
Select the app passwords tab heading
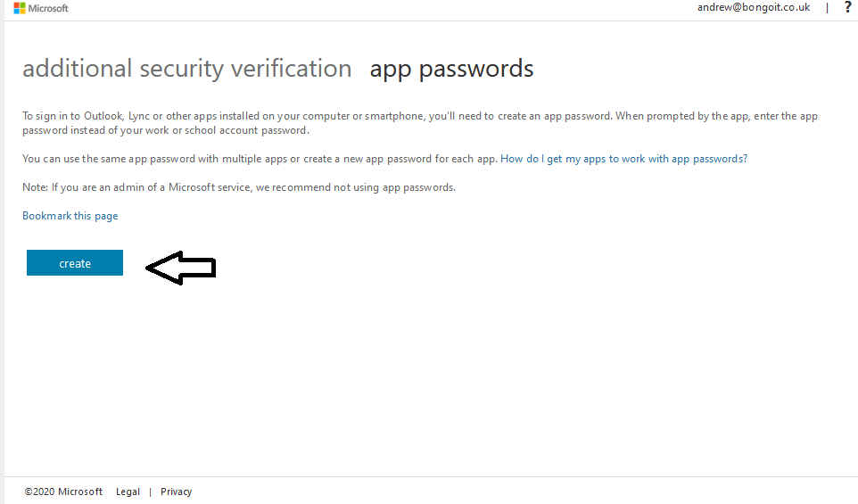click(451, 69)
